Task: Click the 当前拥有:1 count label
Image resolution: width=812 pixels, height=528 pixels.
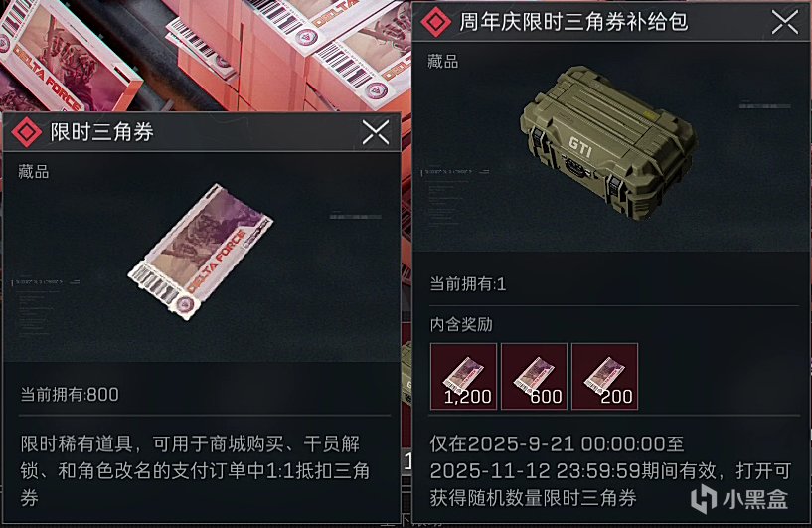Action: (468, 284)
